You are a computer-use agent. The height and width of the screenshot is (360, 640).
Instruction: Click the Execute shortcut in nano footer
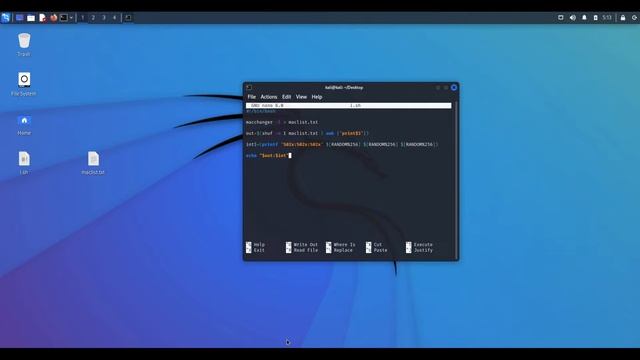(419, 244)
